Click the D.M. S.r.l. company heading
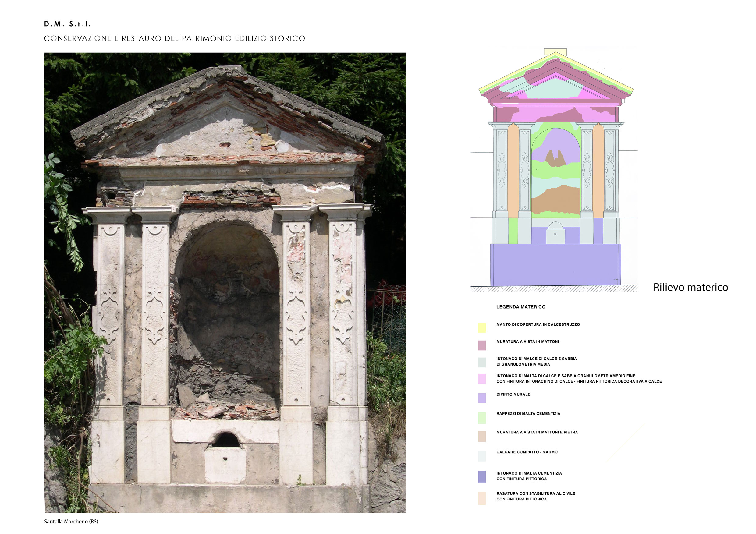The height and width of the screenshot is (534, 756). [x=68, y=24]
